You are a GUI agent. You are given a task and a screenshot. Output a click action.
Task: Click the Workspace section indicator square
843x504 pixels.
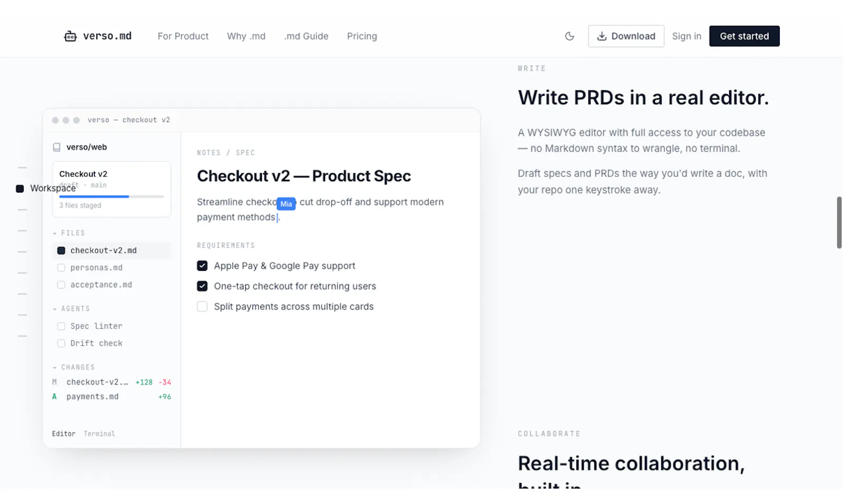tap(20, 189)
